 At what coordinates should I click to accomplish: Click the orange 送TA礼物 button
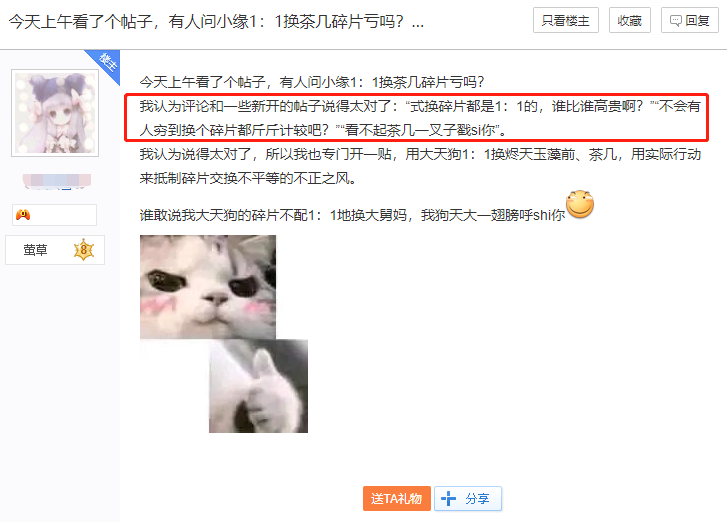pyautogui.click(x=397, y=498)
